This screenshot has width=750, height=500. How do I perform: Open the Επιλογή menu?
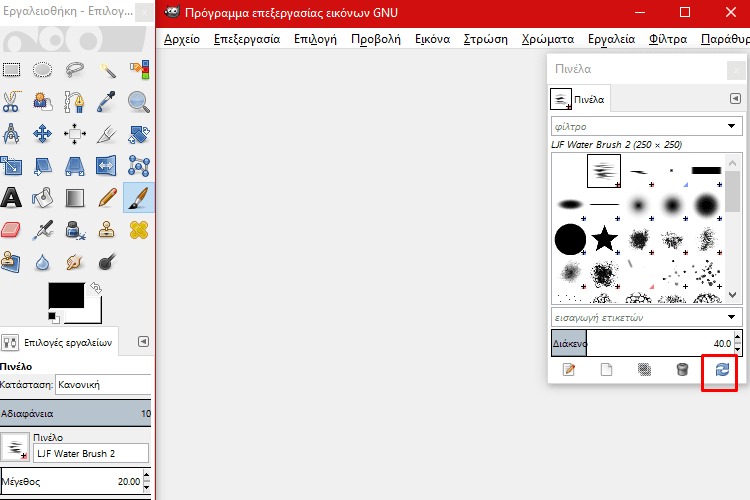coord(315,39)
